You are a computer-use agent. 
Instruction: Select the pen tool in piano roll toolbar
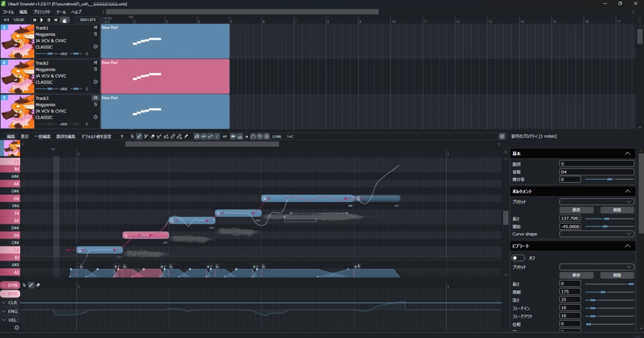[139, 136]
